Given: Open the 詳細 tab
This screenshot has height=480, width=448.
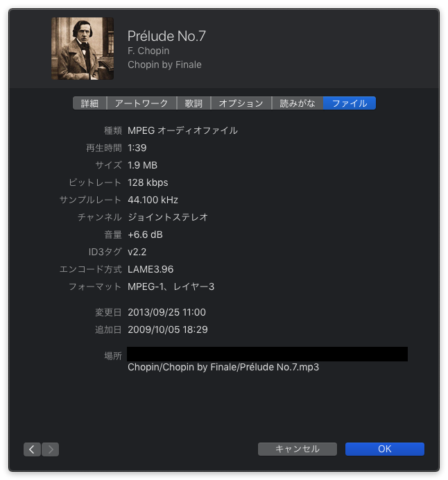Looking at the screenshot, I should point(89,103).
